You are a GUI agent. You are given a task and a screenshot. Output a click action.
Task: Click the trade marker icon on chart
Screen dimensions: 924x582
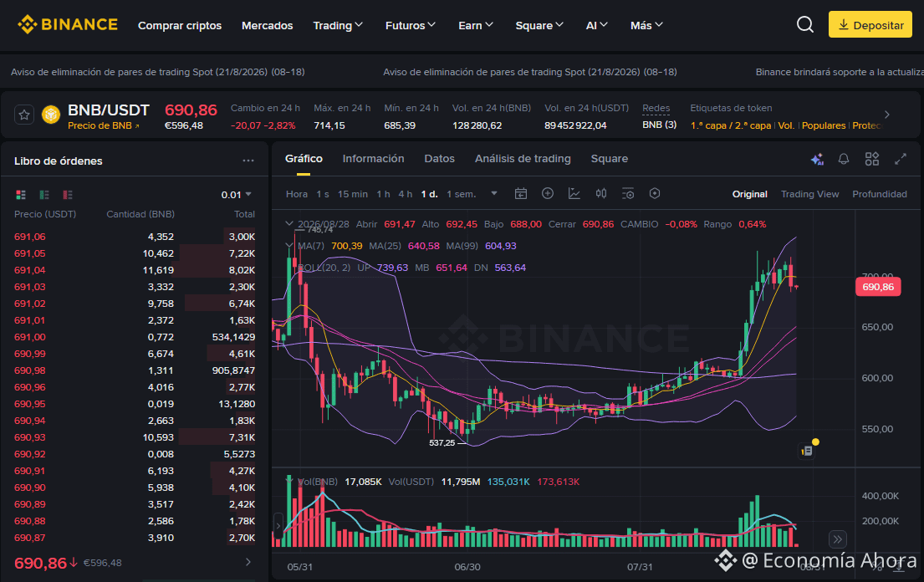(x=807, y=451)
